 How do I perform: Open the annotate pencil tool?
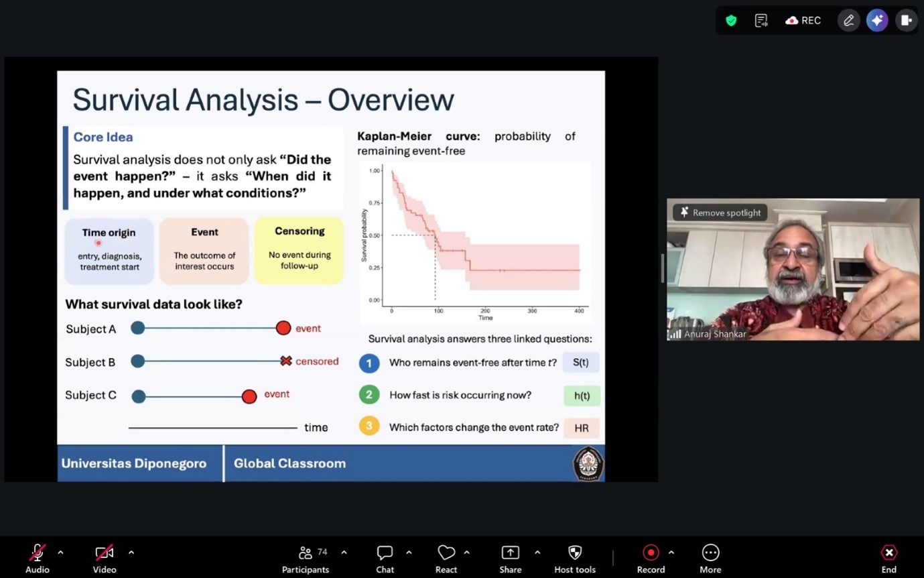coord(849,20)
